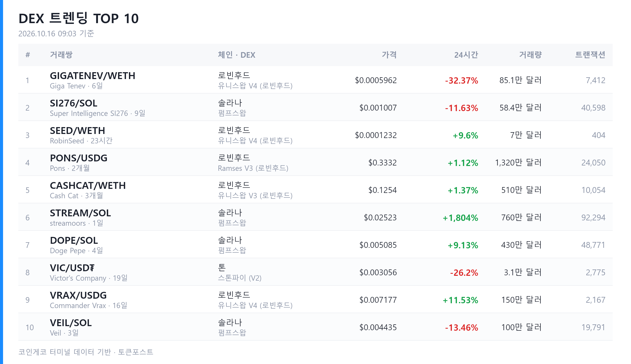Viewport: 631px width, 364px height.
Task: Click the transaction count 40,598
Action: coord(593,108)
